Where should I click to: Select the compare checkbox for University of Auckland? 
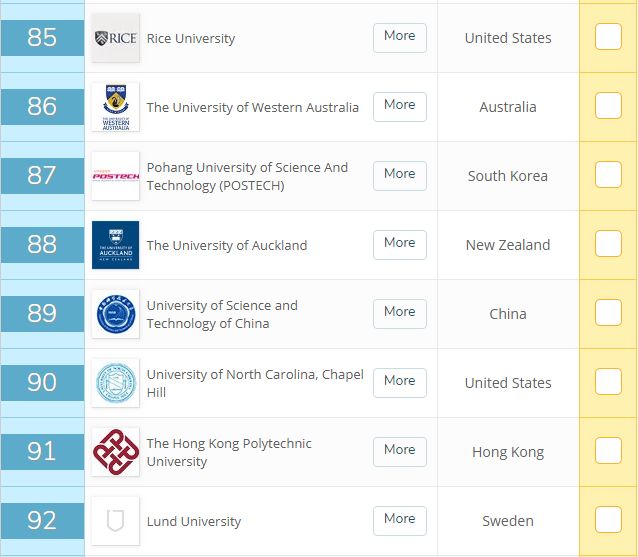(x=608, y=244)
